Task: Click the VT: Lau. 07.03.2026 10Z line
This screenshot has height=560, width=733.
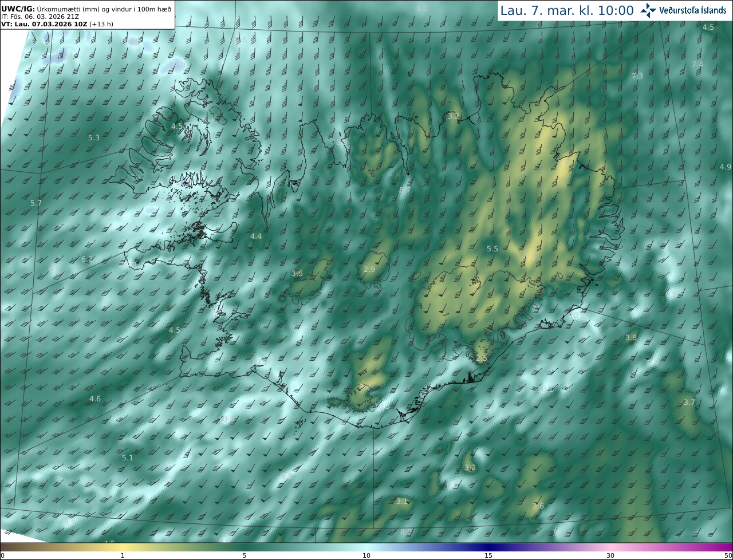Action: point(57,24)
